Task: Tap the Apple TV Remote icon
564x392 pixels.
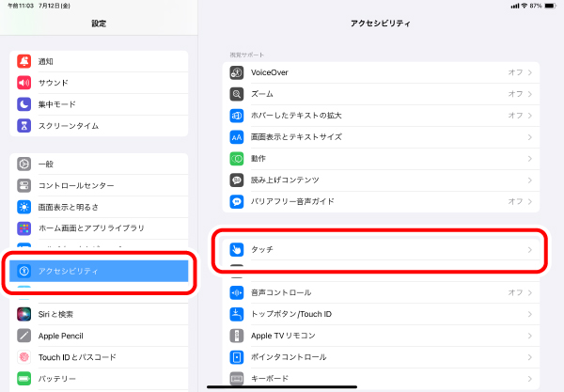Action: 237,336
